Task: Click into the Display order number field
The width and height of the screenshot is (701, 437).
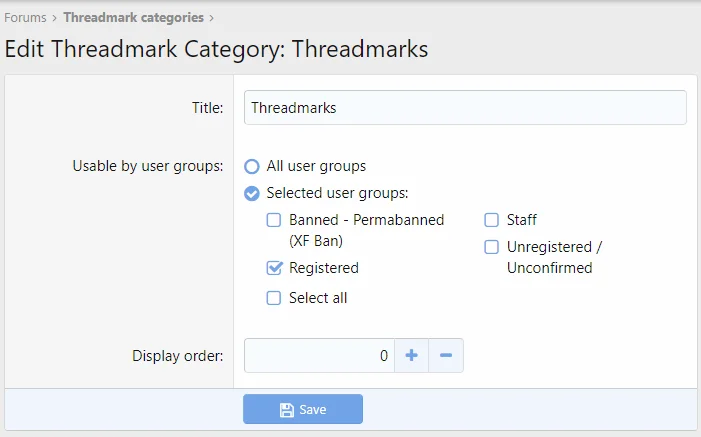Action: pyautogui.click(x=319, y=355)
